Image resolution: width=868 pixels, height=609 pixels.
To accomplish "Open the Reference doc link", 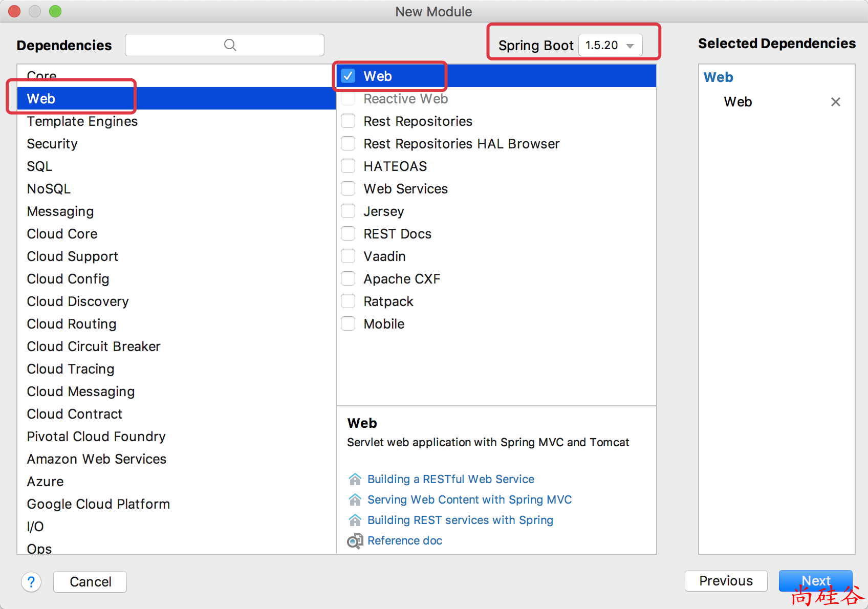I will 404,540.
